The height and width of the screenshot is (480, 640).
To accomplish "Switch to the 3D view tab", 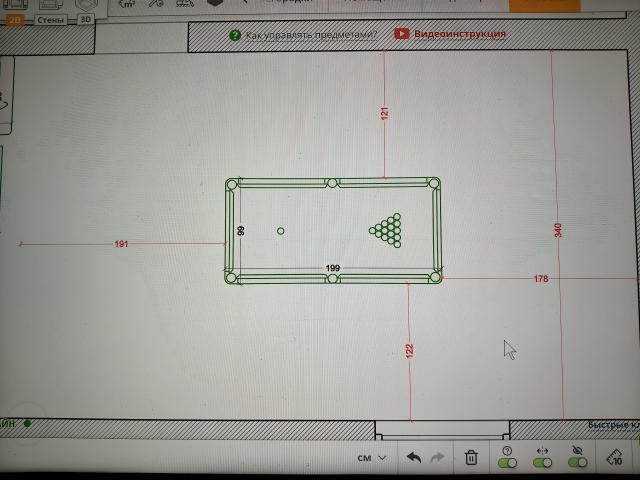I will [x=86, y=18].
